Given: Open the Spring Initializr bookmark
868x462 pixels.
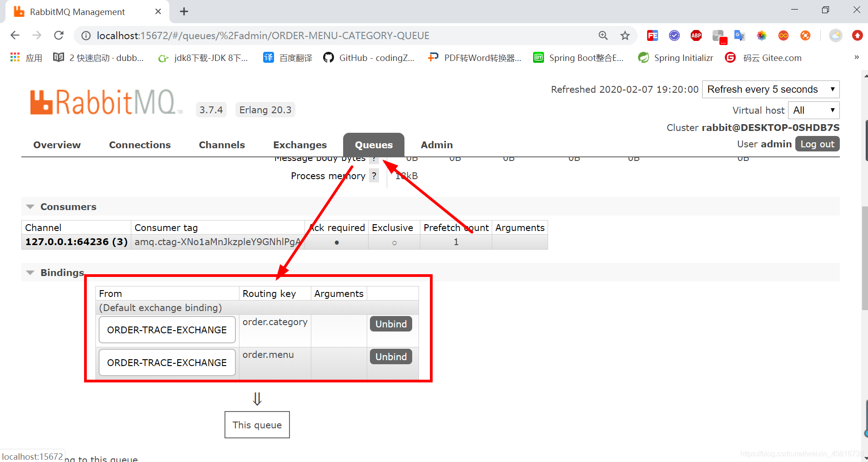Looking at the screenshot, I should tap(676, 58).
